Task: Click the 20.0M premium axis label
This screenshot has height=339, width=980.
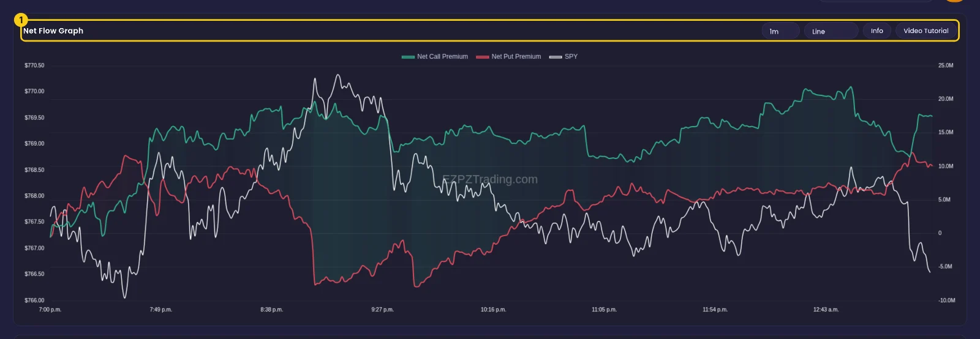Action: coord(946,99)
